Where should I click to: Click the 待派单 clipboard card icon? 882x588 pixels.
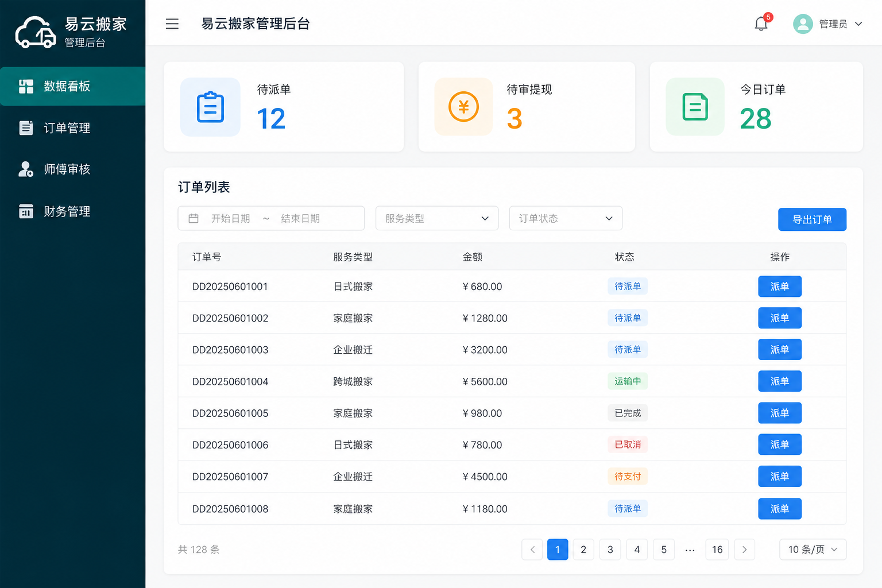(210, 107)
